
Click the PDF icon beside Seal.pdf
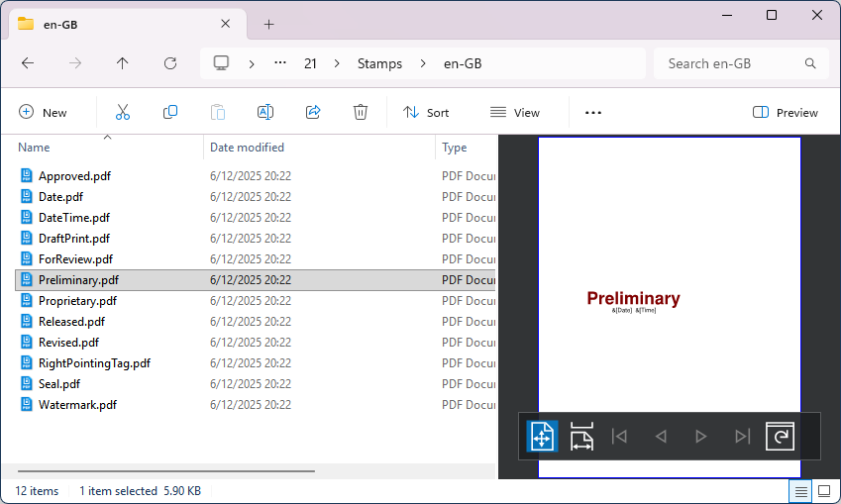coord(27,383)
